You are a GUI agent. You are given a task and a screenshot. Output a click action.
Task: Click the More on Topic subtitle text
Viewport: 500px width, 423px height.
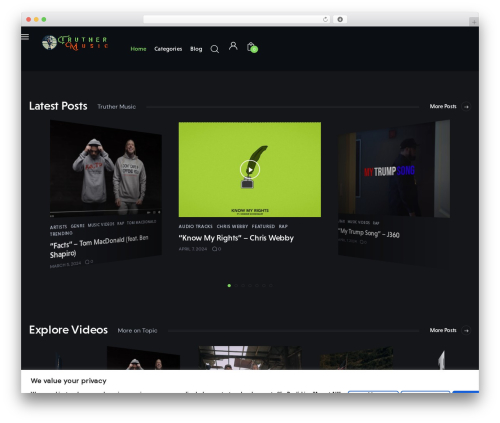[x=137, y=330]
